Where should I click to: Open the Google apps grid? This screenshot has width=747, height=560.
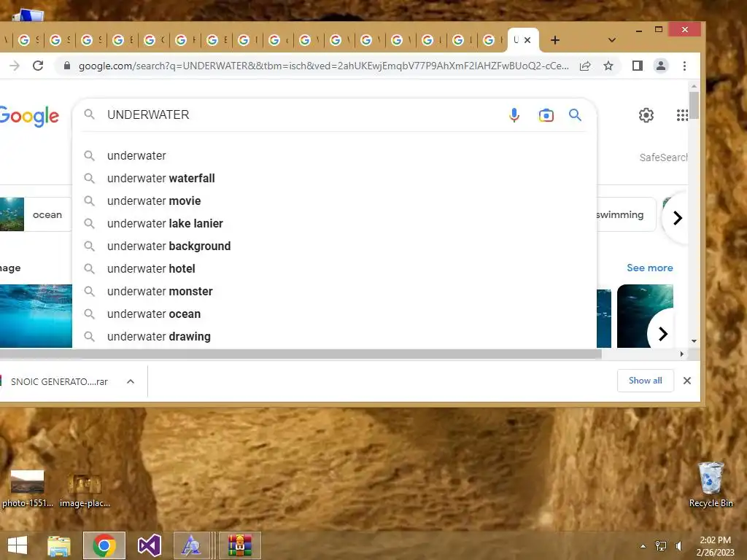tap(682, 115)
